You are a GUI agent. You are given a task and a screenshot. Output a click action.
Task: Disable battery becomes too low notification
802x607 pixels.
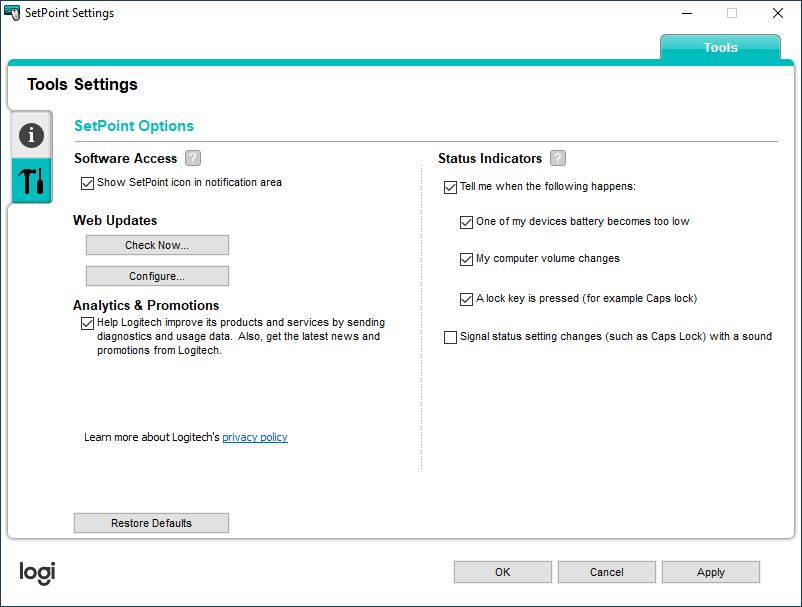[466, 222]
